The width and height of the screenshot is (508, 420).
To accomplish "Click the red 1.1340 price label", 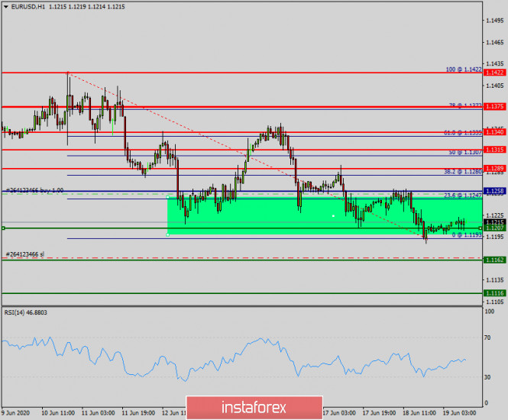I will click(495, 132).
